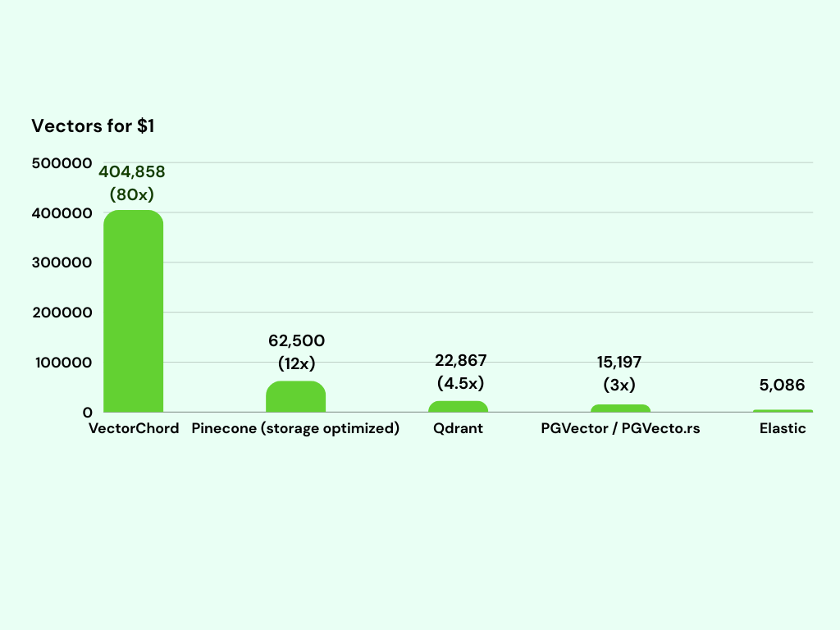Select the tall VectorChord bar
Screen dimensions: 840x630
coord(133,312)
